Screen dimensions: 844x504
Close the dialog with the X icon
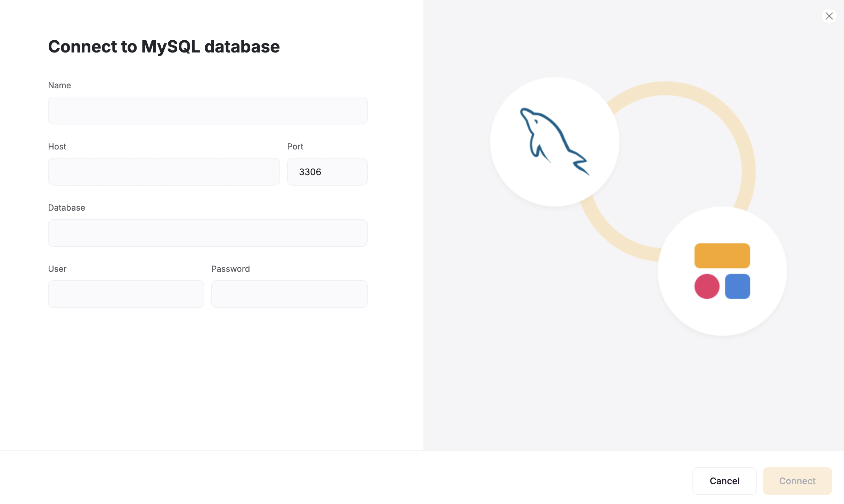point(829,16)
